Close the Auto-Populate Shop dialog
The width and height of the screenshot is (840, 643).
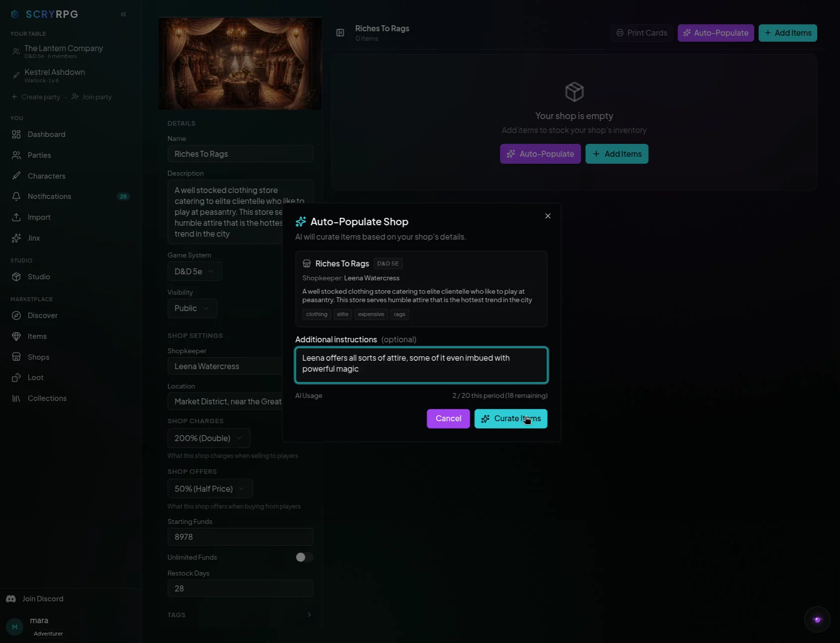coord(548,216)
